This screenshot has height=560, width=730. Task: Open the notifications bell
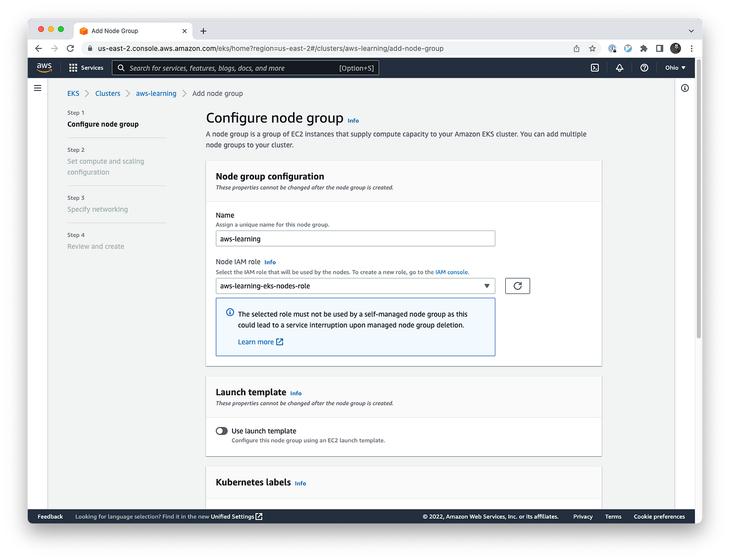(x=619, y=68)
